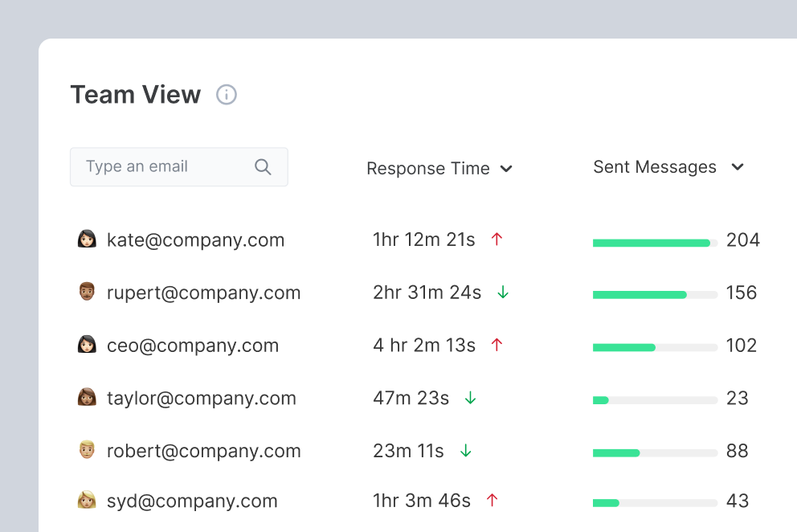Image resolution: width=797 pixels, height=532 pixels.
Task: Click the red up arrow for ceo
Action: coord(497,345)
